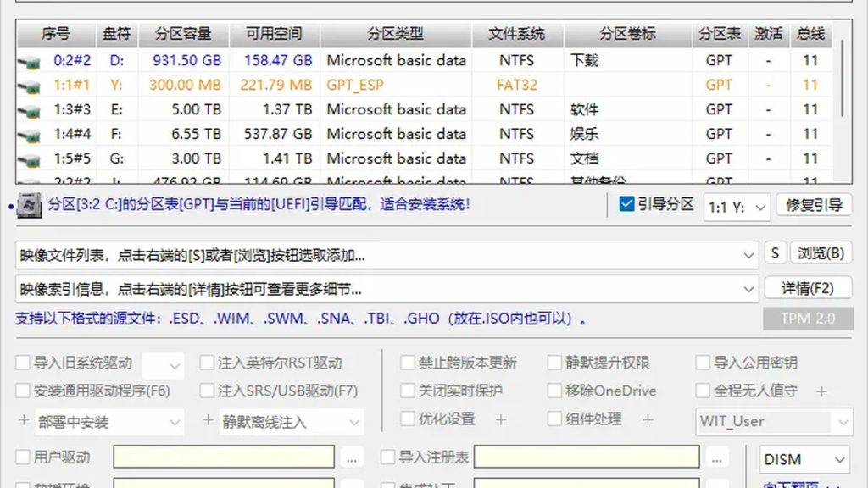Click the partition list vertical scrollbar
868x488 pixels.
click(843, 77)
